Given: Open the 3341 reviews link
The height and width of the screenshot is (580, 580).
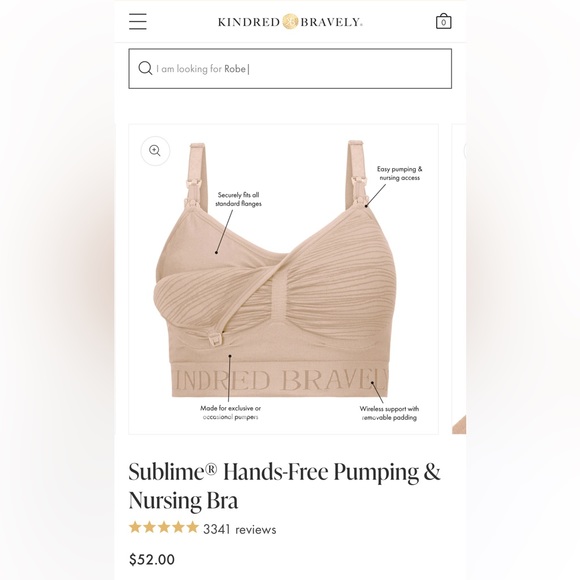Looking at the screenshot, I should 240,529.
